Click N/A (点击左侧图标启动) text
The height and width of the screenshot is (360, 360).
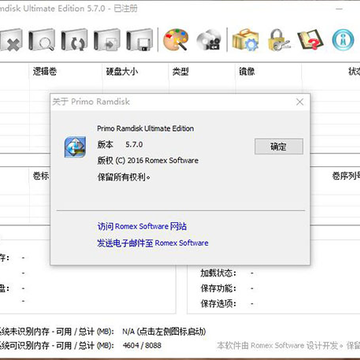[164, 331]
